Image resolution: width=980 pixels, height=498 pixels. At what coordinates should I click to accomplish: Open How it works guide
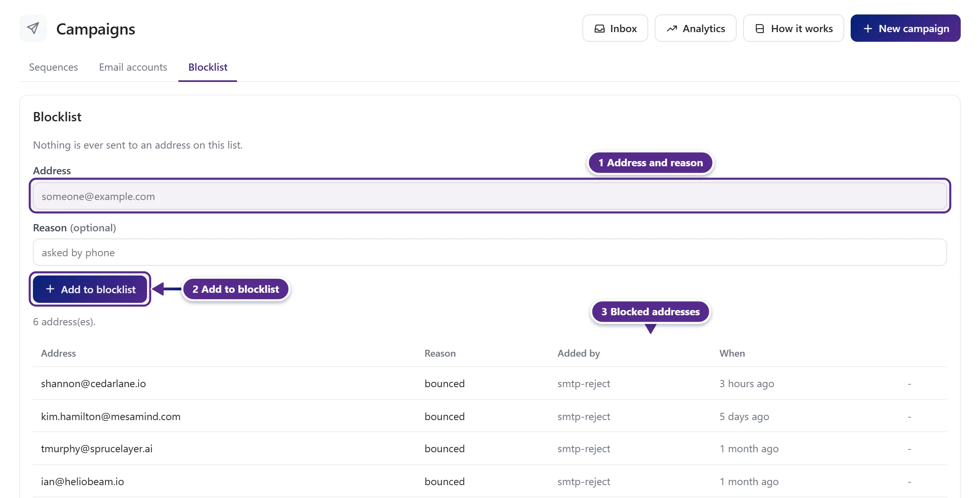click(x=793, y=28)
